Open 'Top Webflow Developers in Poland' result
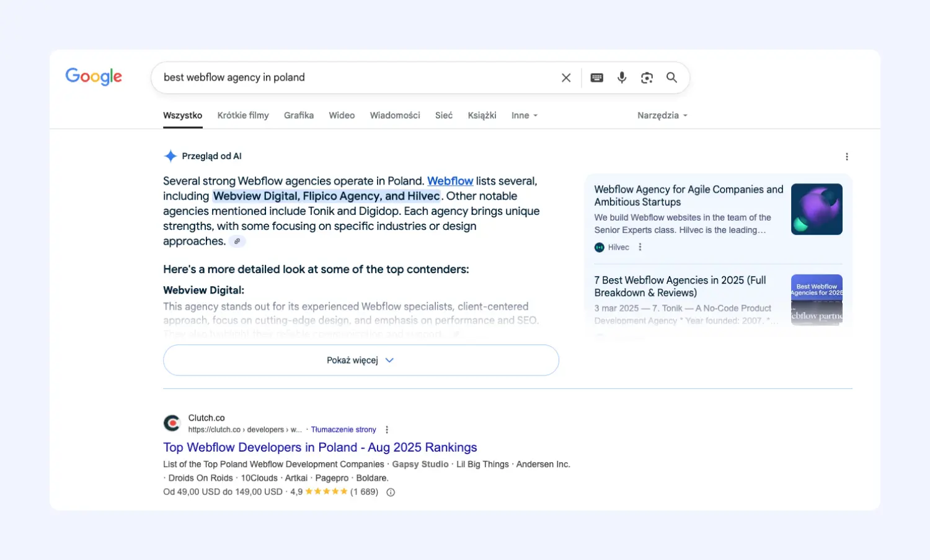 320,447
